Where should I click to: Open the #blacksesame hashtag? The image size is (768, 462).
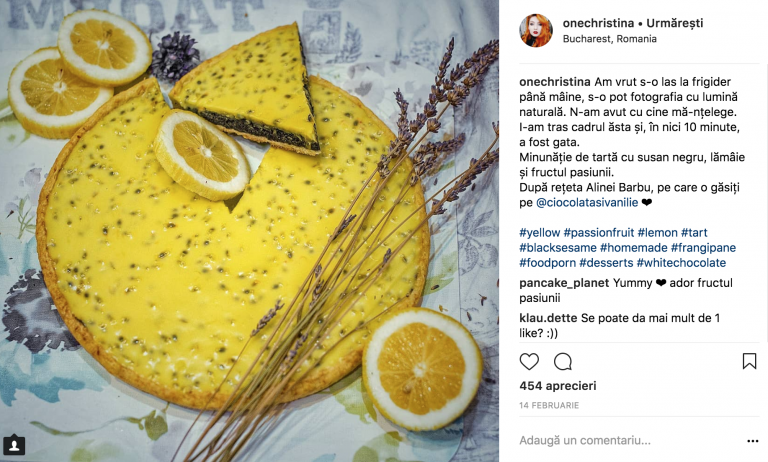coord(557,248)
